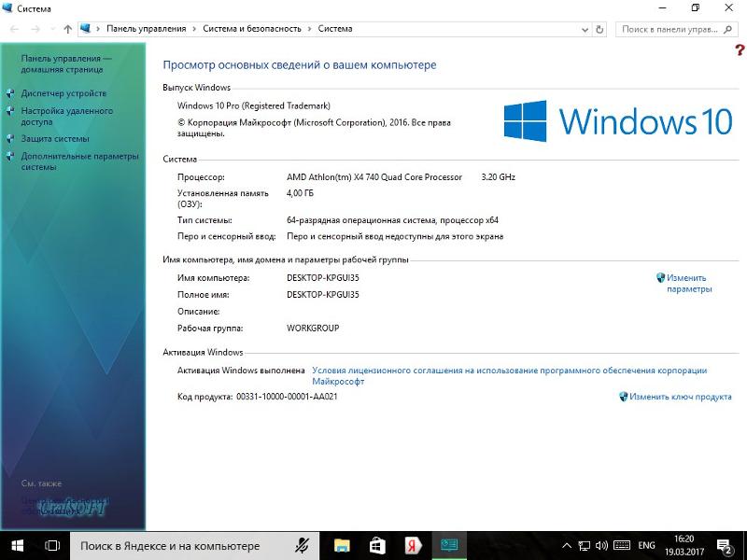The height and width of the screenshot is (560, 747).
Task: Click Изменить ключ продукта link
Action: coord(681,396)
